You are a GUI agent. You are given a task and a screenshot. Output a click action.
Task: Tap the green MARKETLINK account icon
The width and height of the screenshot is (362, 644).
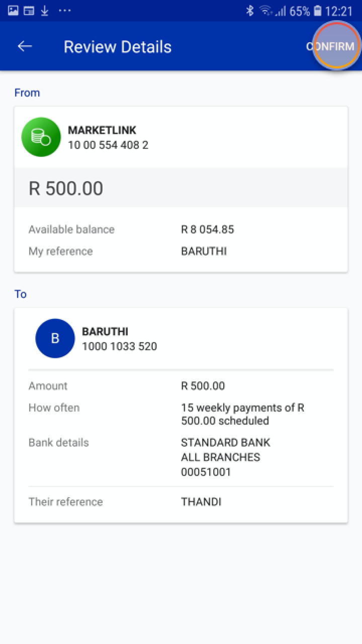(41, 137)
